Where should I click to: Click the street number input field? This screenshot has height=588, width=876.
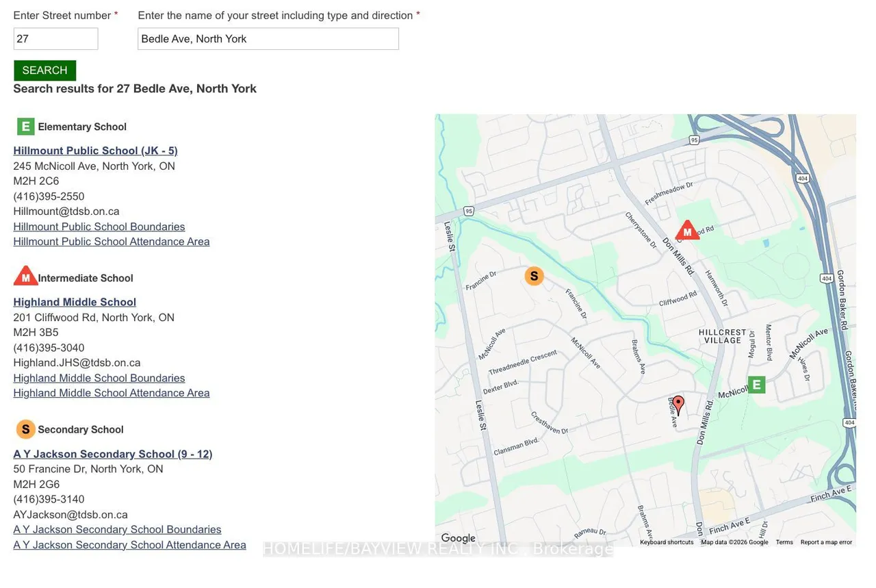[x=56, y=39]
